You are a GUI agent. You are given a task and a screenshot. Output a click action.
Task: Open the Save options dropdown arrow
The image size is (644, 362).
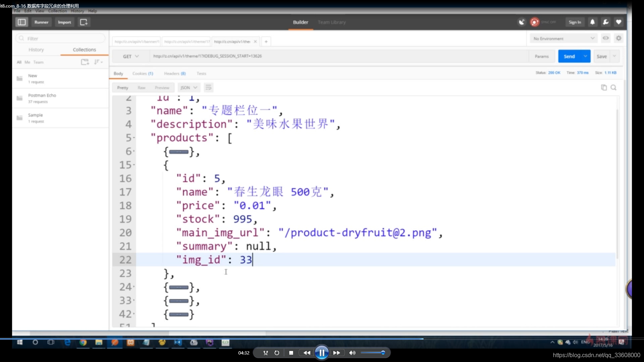pyautogui.click(x=615, y=56)
